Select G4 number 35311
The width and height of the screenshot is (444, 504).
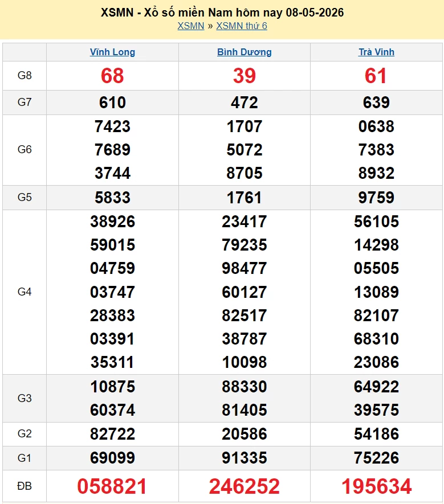(112, 362)
